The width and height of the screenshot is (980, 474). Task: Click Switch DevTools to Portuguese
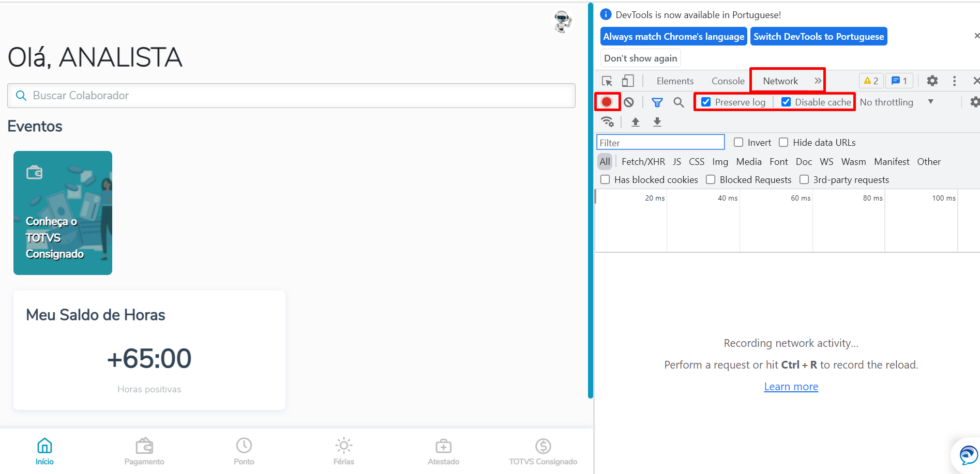[819, 36]
